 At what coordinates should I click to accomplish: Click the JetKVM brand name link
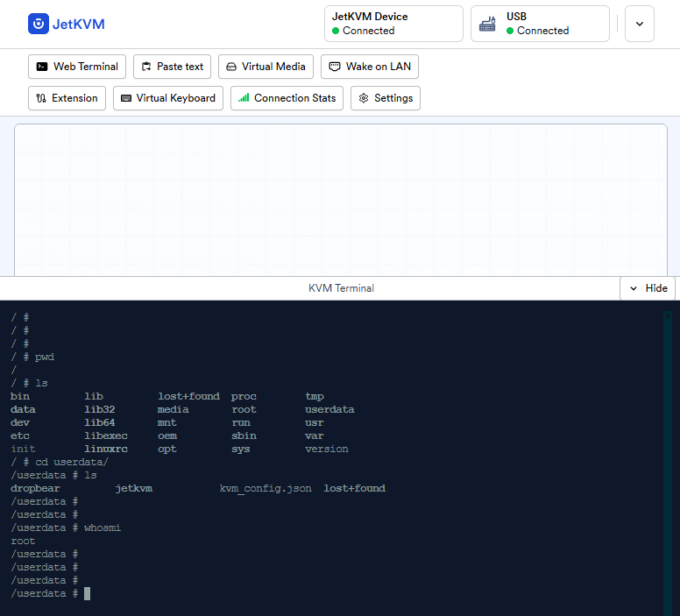[x=79, y=24]
